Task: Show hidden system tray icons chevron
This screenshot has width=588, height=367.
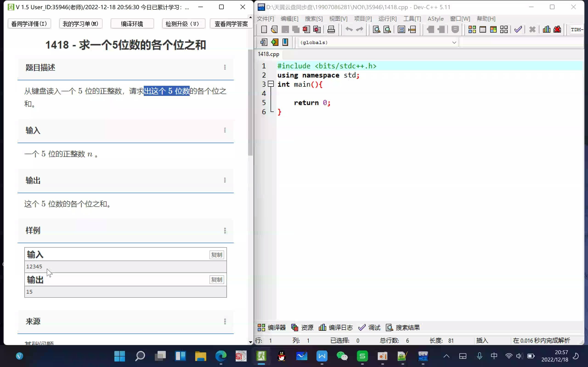Action: click(x=446, y=356)
